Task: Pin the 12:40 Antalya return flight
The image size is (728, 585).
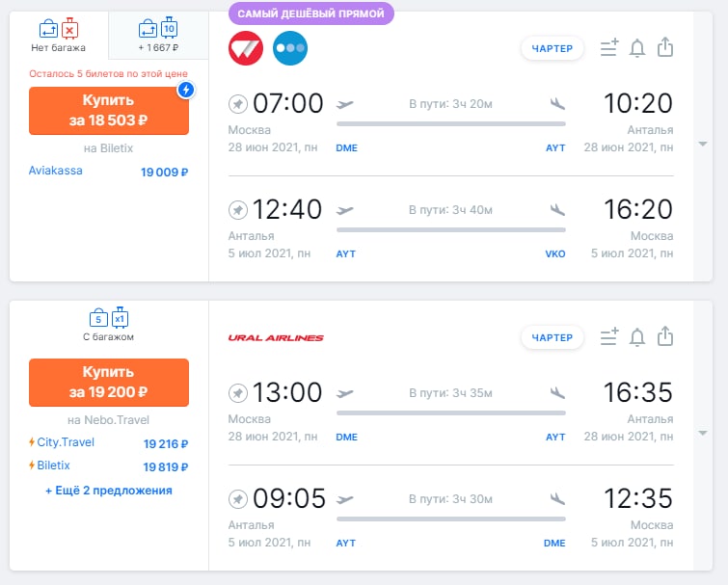Action: pyautogui.click(x=237, y=209)
